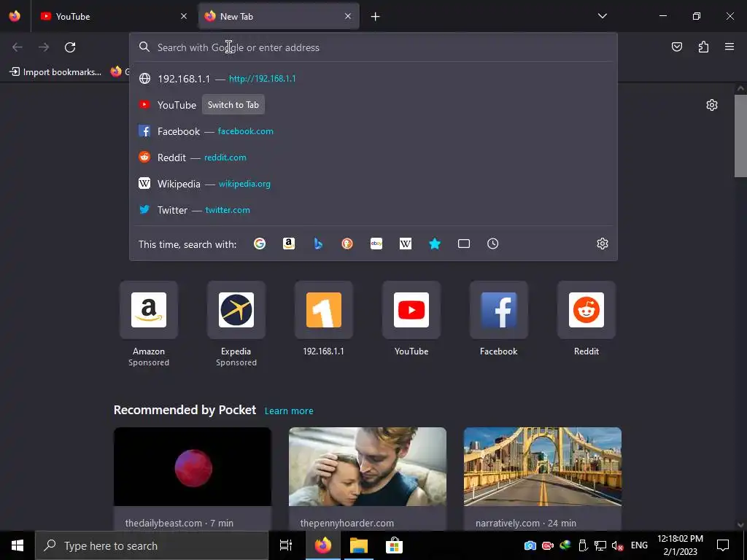Image resolution: width=747 pixels, height=560 pixels.
Task: Select the Wikipedia suggestion row
Action: (x=373, y=183)
